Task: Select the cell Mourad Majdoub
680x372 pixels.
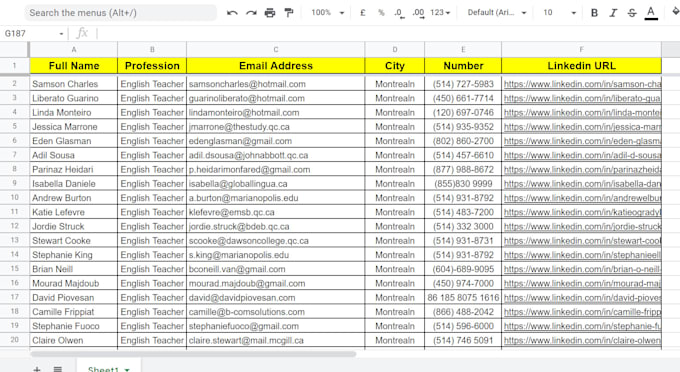Action: point(74,284)
